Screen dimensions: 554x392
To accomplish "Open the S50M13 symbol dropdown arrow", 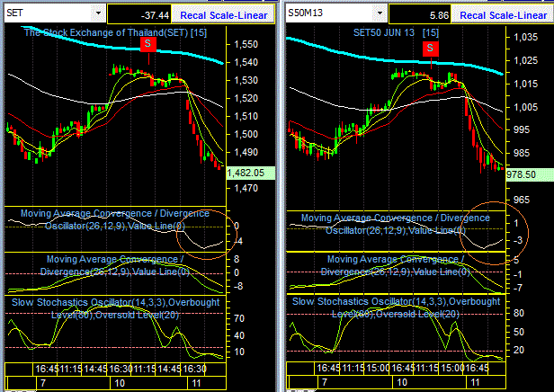I will click(x=380, y=13).
